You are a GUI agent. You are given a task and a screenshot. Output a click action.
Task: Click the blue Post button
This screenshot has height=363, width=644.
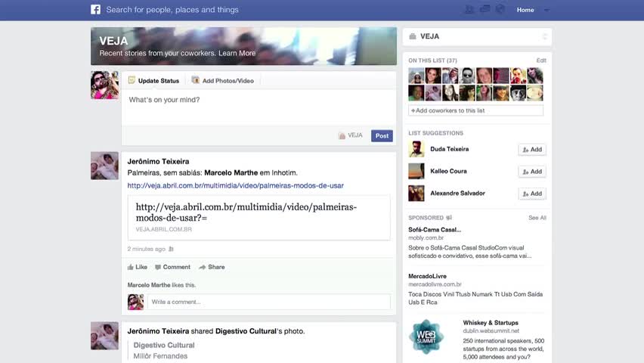(382, 135)
